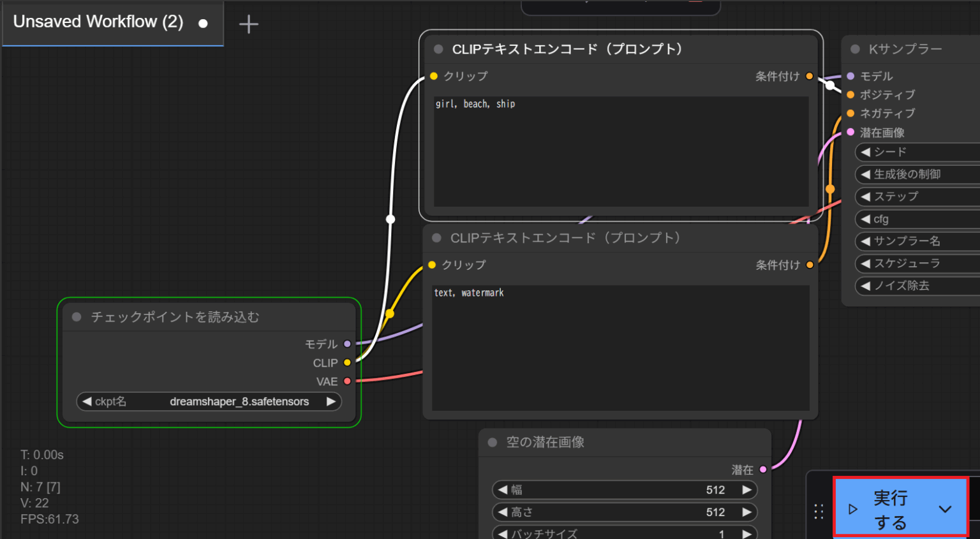Viewport: 980px width, 539px height.
Task: Collapse the Kサンプラー node via its header circle
Action: click(855, 48)
